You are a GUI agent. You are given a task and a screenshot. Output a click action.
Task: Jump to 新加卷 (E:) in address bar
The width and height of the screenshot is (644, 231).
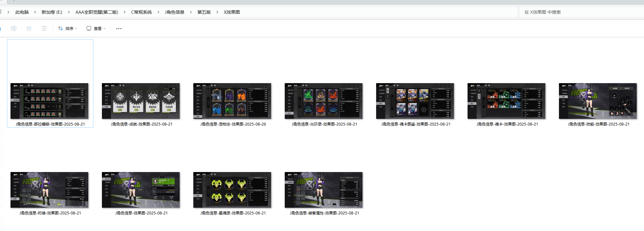[x=52, y=12]
